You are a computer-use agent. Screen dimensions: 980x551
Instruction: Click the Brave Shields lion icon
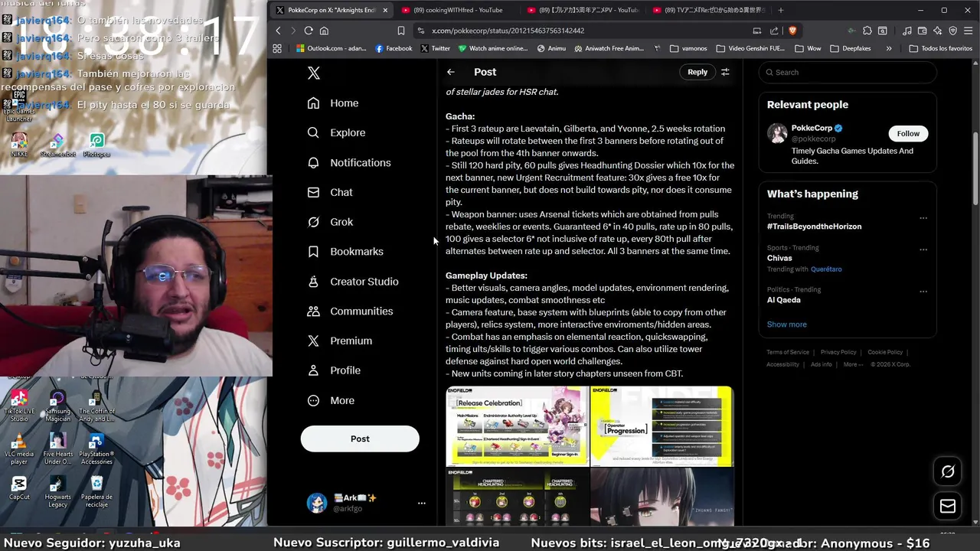click(792, 31)
